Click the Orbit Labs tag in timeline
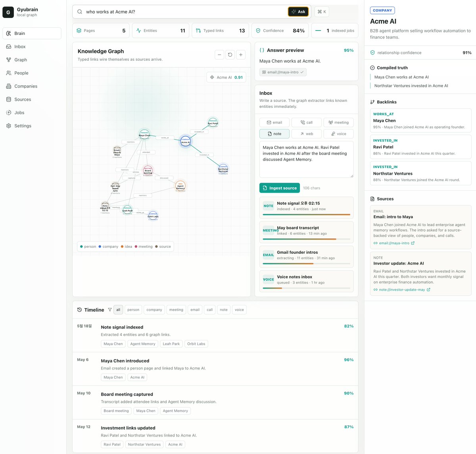 coord(196,344)
